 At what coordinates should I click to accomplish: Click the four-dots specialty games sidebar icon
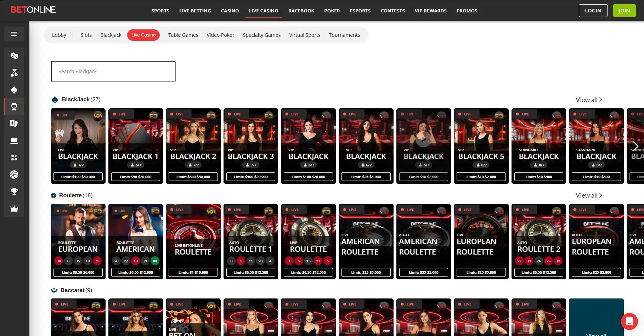14,158
